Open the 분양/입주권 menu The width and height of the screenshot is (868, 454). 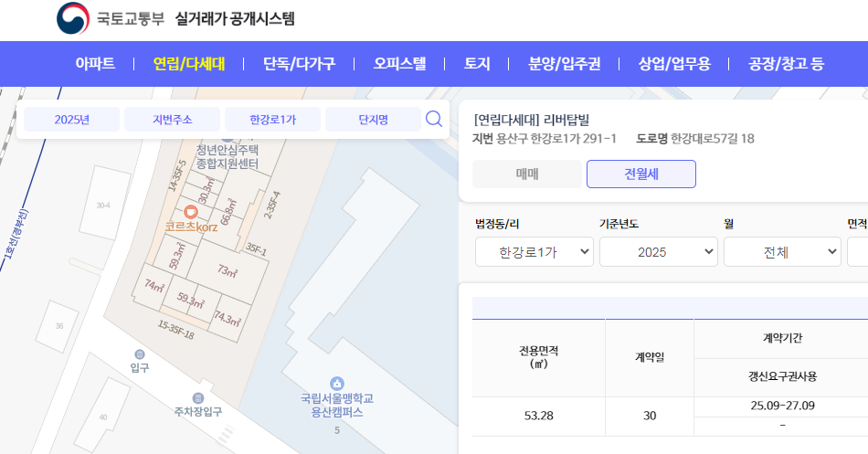[564, 64]
